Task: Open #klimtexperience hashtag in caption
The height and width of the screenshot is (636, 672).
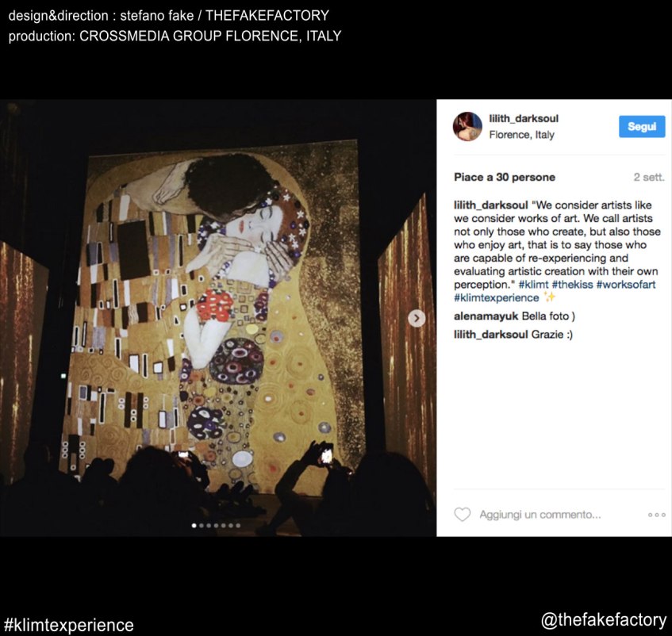Action: (x=497, y=297)
